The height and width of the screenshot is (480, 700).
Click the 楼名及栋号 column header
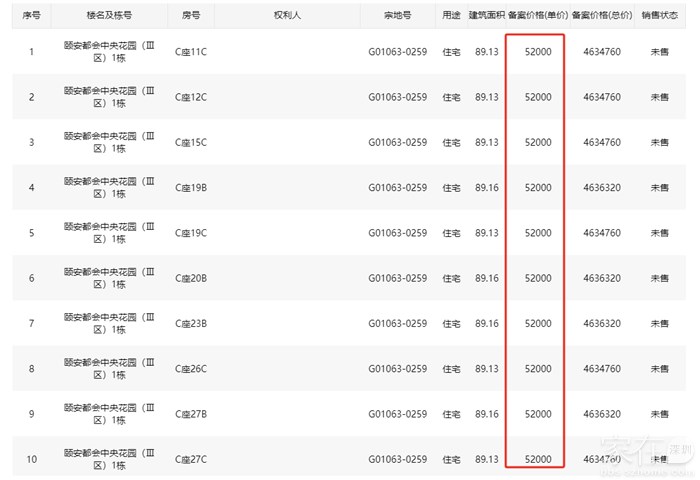[108, 16]
